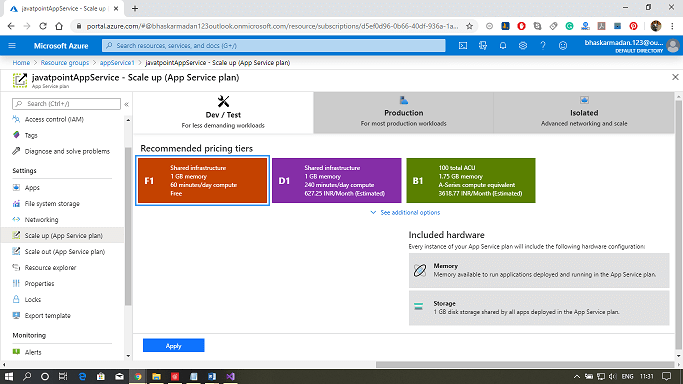683x384 pixels.
Task: Go to Home breadcrumb
Action: click(21, 63)
